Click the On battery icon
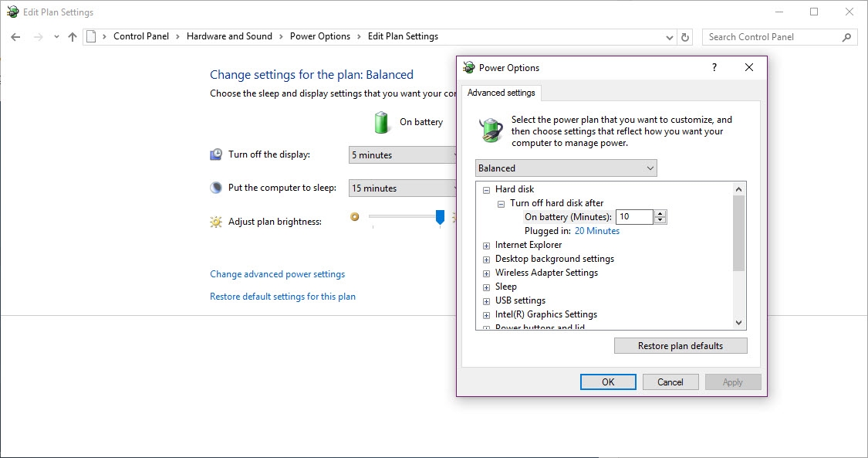 381,122
